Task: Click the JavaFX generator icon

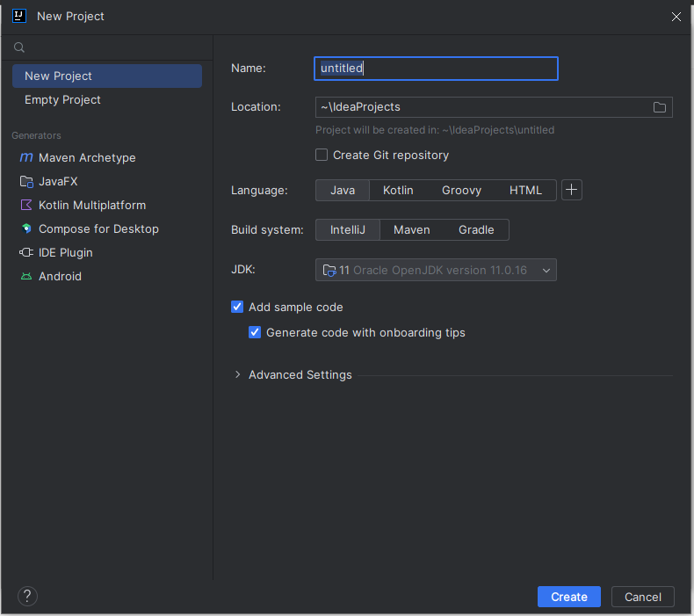Action: 26,182
